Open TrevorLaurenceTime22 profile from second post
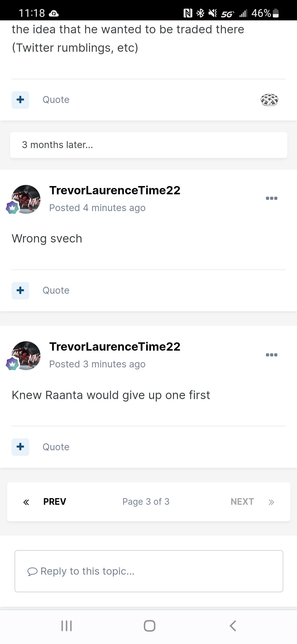The image size is (297, 644). pos(115,346)
